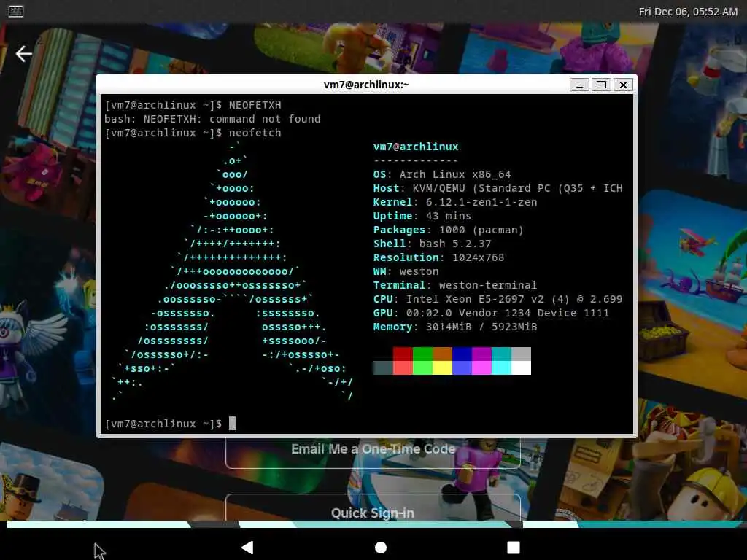Screen dimensions: 747x560
Task: Click the light gray color block
Action: [x=521, y=354]
